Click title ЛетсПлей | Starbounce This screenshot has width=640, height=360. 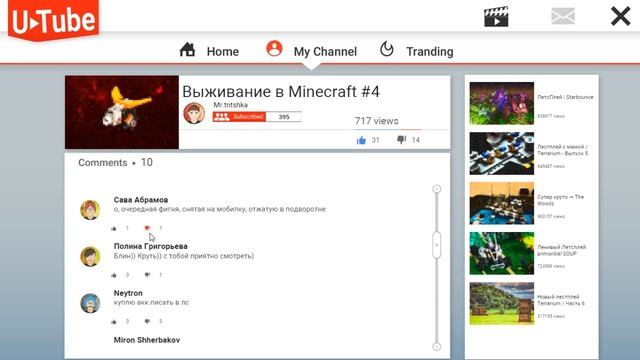[565, 97]
